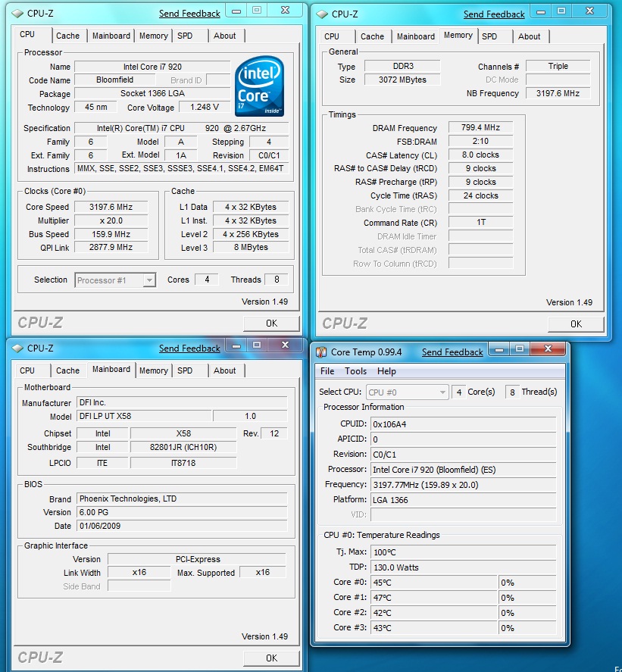
Task: Click the Code Name value Bloomfield
Action: pos(115,80)
